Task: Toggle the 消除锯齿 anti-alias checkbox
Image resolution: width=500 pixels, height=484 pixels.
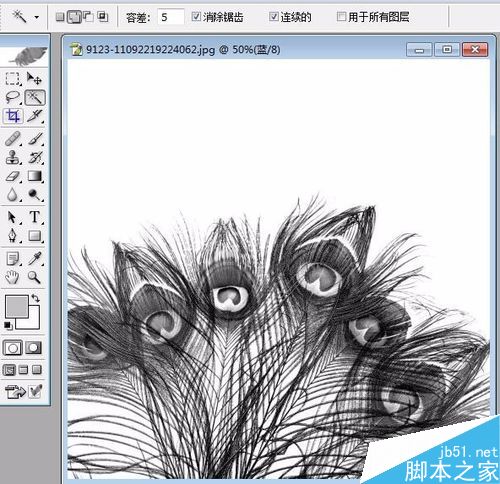Action: coord(196,16)
